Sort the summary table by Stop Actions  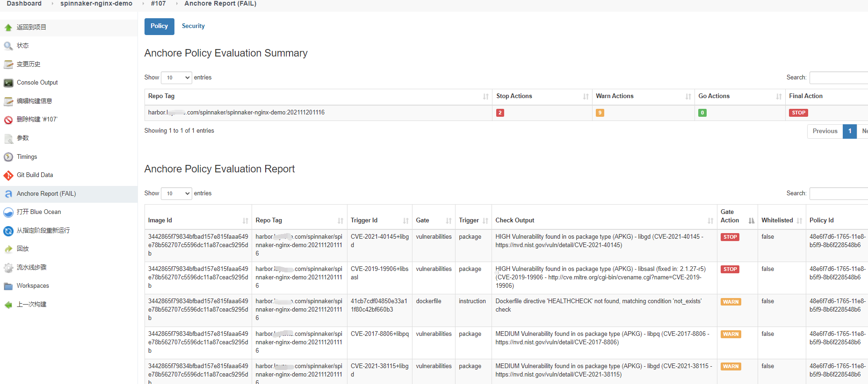[542, 96]
